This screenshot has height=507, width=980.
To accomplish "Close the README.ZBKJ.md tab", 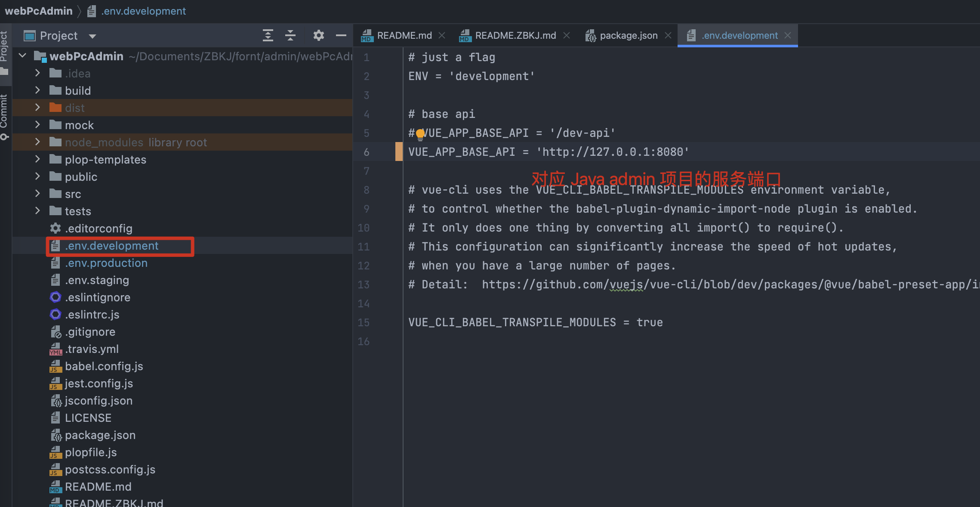I will pos(567,35).
